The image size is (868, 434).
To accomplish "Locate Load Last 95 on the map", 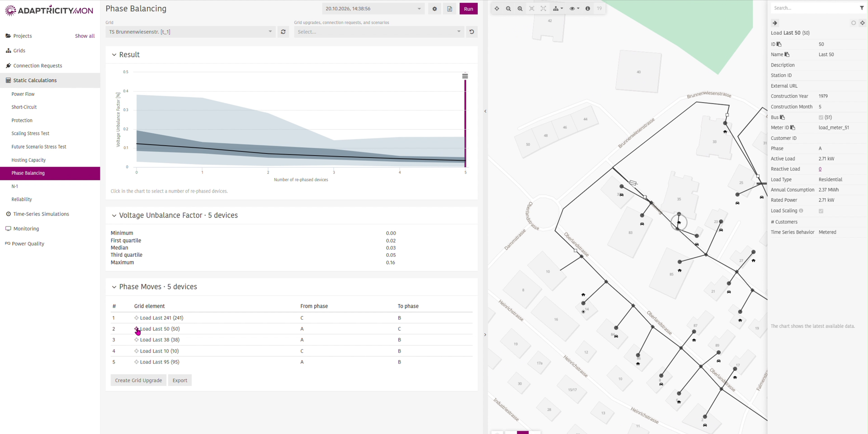I will pos(137,362).
